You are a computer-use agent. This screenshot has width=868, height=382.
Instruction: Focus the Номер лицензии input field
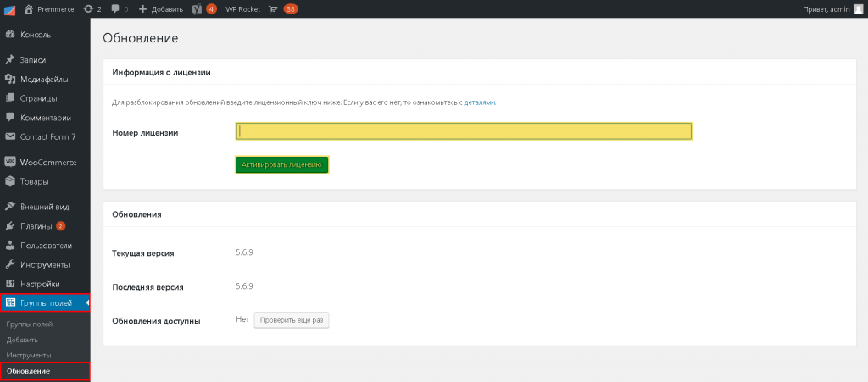click(464, 131)
